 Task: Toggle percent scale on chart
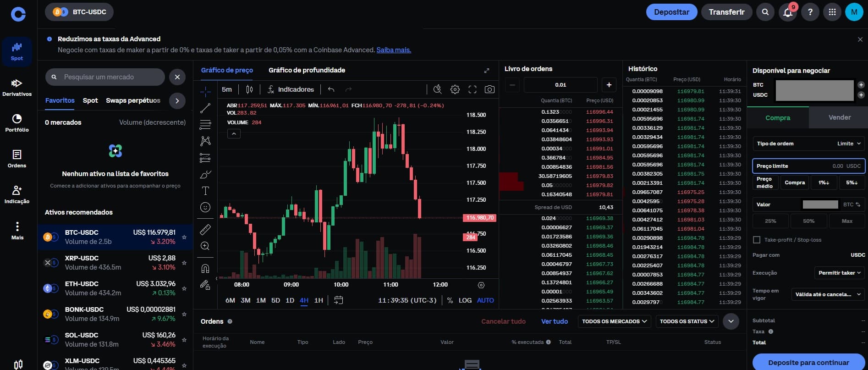tap(450, 300)
